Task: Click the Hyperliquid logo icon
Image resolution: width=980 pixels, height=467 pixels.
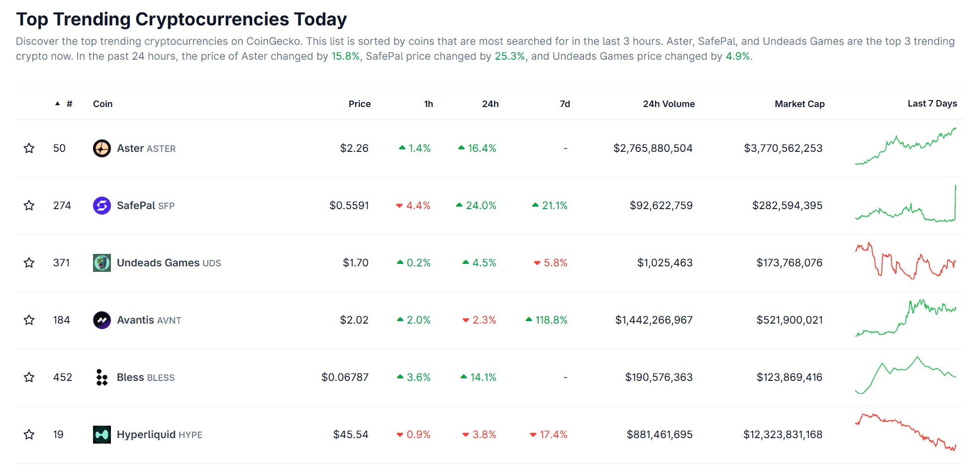Action: [102, 435]
